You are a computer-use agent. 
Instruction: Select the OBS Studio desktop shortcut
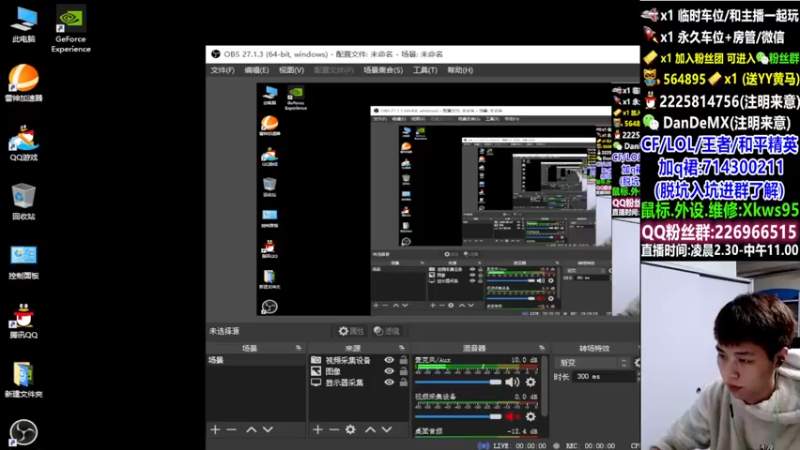point(23,433)
